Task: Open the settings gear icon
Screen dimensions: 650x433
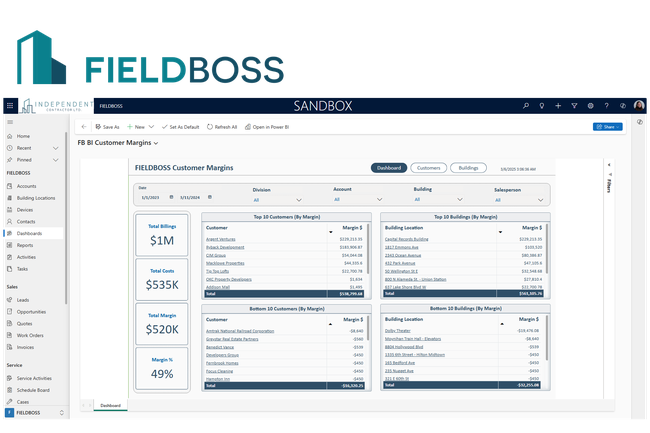Action: [x=590, y=106]
